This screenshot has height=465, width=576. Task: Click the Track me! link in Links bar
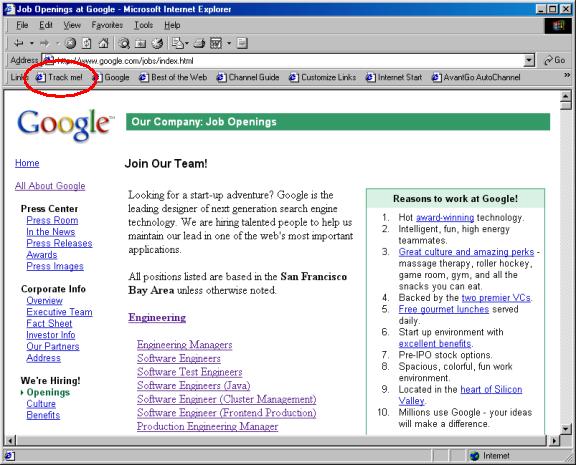(59, 77)
